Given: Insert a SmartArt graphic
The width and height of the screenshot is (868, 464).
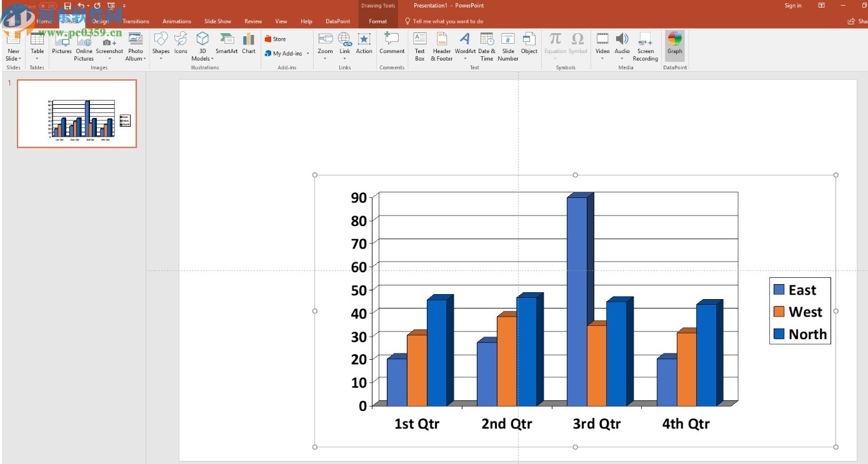Looking at the screenshot, I should pos(226,43).
